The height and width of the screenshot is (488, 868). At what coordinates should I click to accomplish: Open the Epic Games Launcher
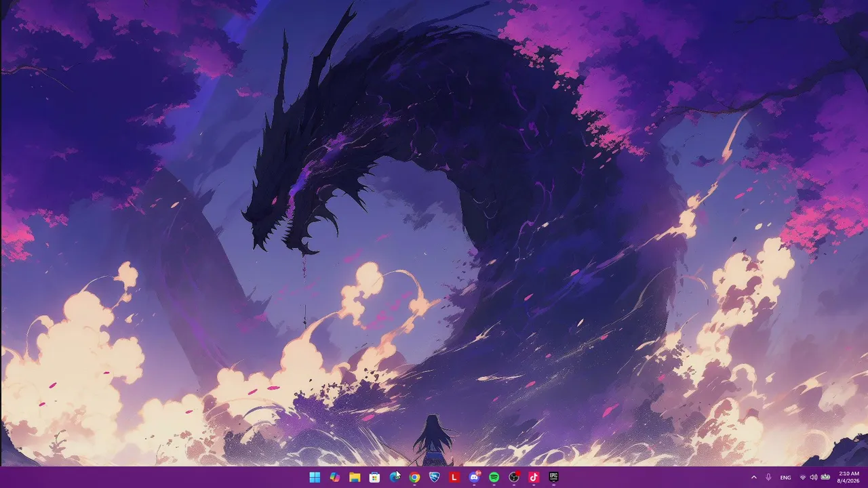[x=553, y=477]
